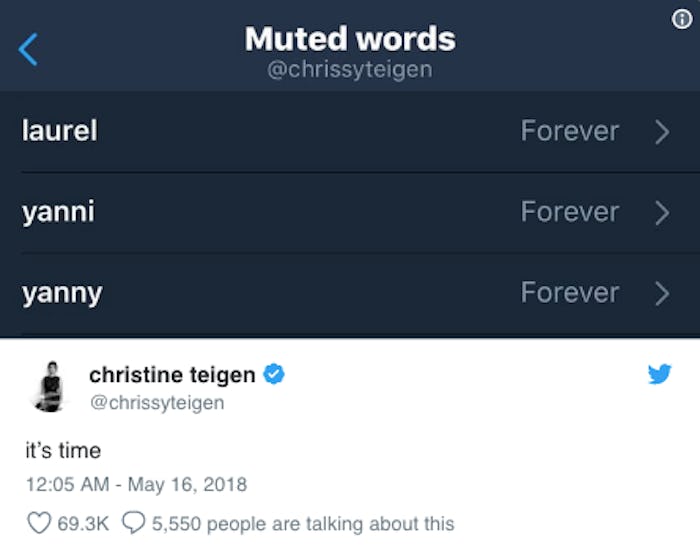This screenshot has width=700, height=554.
Task: Expand the yanny muted word chevron
Action: [x=661, y=293]
